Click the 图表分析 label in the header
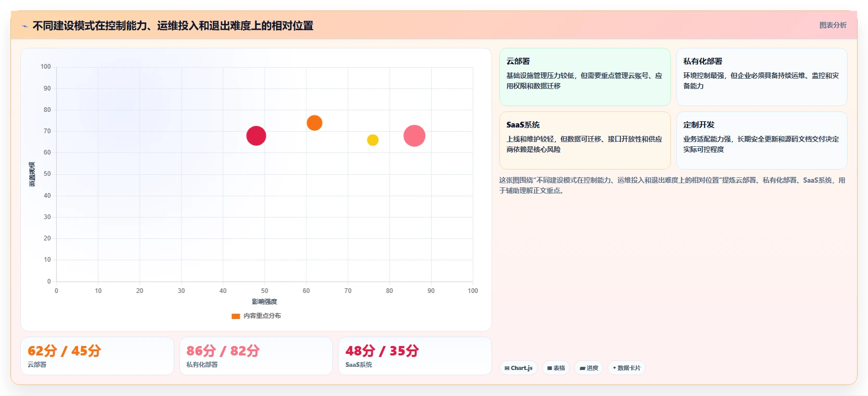Viewport: 868px width, 396px height. [x=833, y=25]
